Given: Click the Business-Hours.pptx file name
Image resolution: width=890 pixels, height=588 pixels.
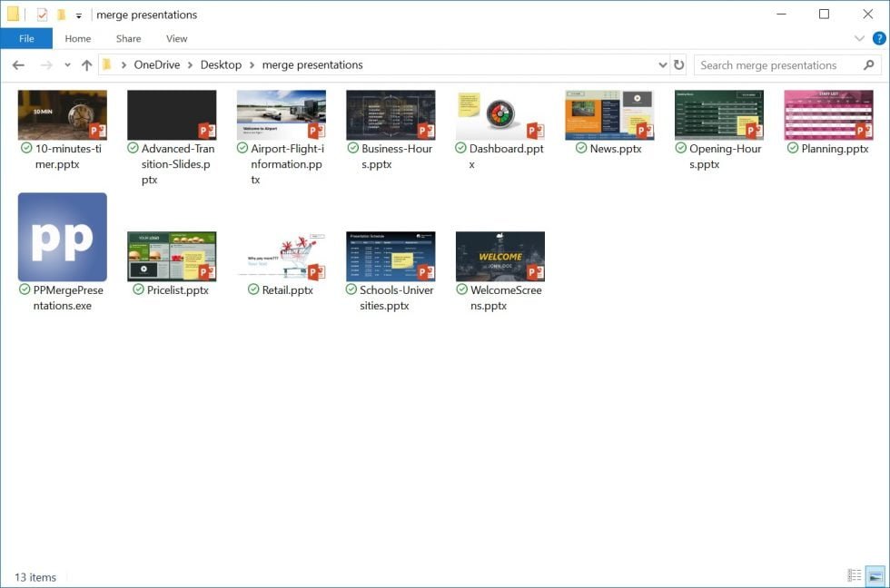Looking at the screenshot, I should coord(397,156).
